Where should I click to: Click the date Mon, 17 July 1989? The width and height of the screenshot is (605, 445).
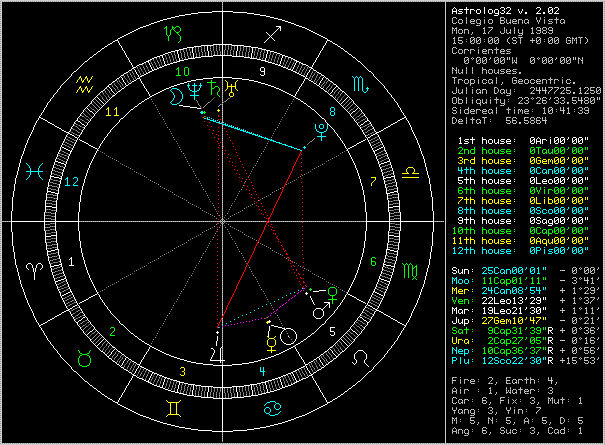[502, 31]
